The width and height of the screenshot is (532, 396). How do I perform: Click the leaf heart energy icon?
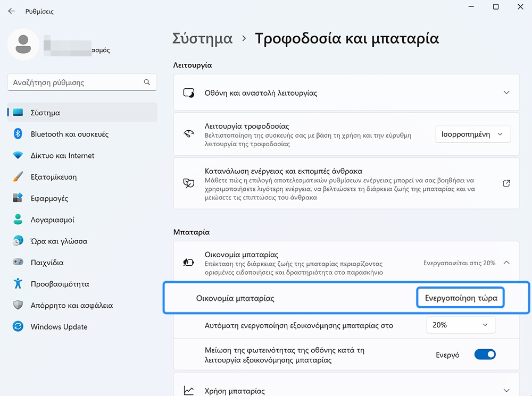pyautogui.click(x=189, y=183)
